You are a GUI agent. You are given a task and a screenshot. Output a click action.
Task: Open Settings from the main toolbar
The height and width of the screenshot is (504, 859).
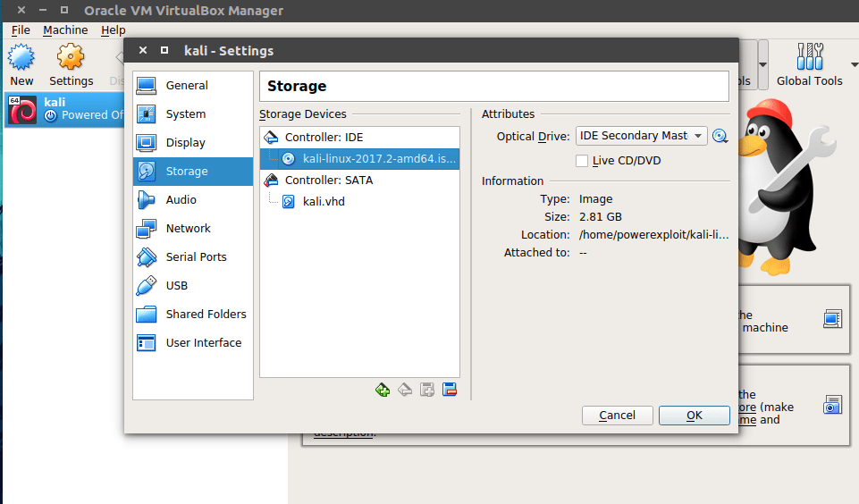(x=72, y=65)
